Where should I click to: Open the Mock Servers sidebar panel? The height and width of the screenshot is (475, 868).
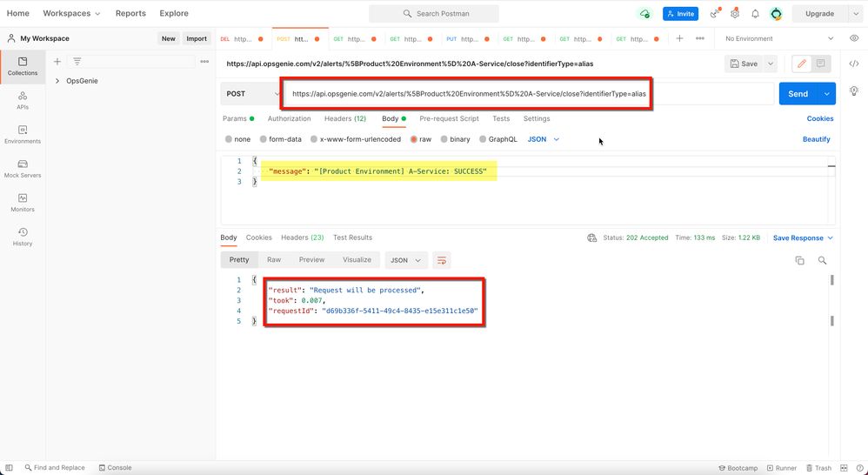click(x=22, y=169)
